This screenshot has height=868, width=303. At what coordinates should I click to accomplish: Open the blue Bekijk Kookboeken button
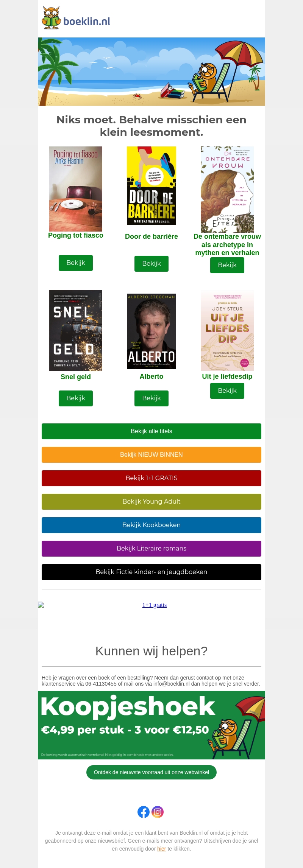(x=151, y=525)
